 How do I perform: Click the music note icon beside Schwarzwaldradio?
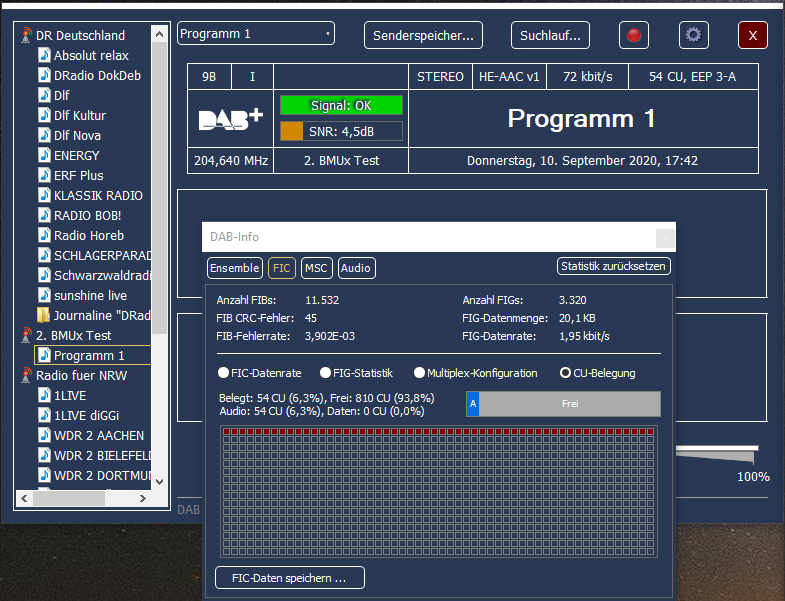(x=44, y=275)
